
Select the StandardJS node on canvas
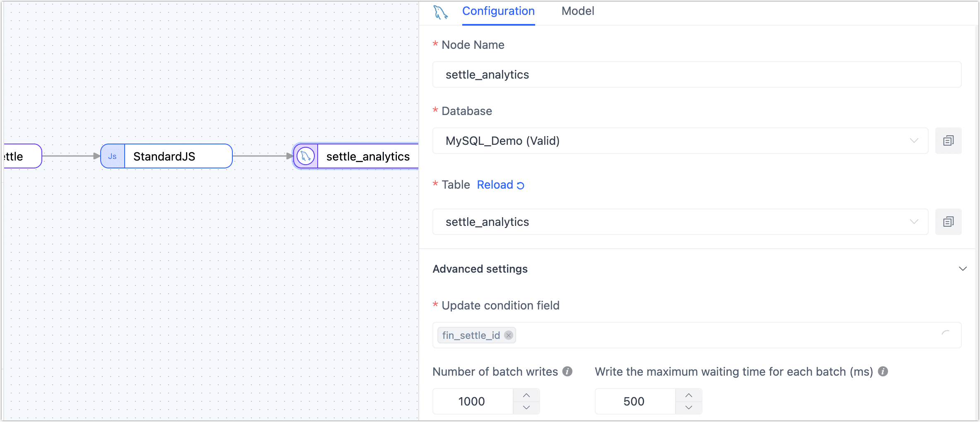178,156
